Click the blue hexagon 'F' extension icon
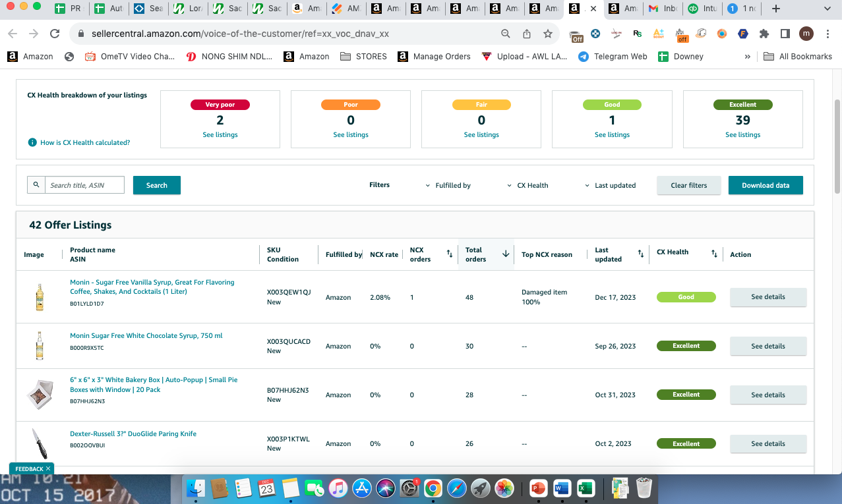 [x=743, y=34]
